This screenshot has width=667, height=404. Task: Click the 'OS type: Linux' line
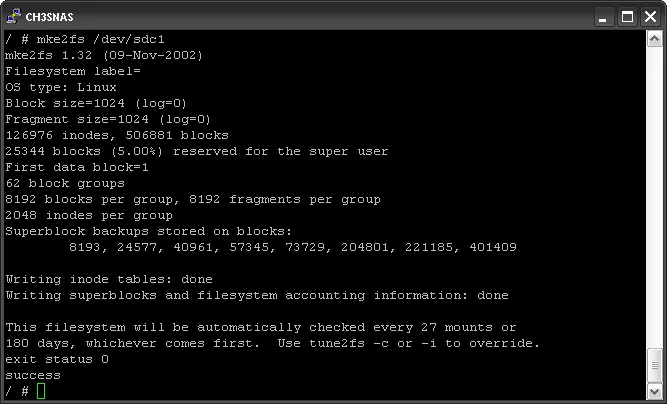coord(61,88)
